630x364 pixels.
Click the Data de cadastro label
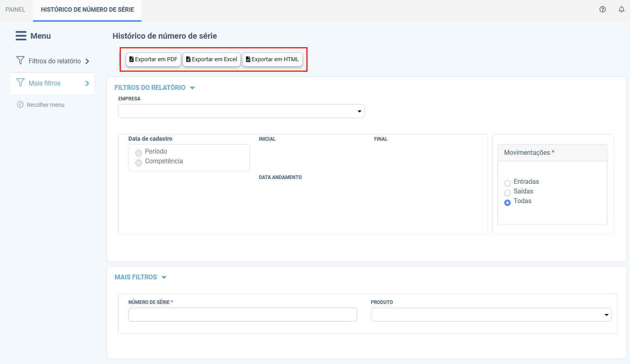150,139
